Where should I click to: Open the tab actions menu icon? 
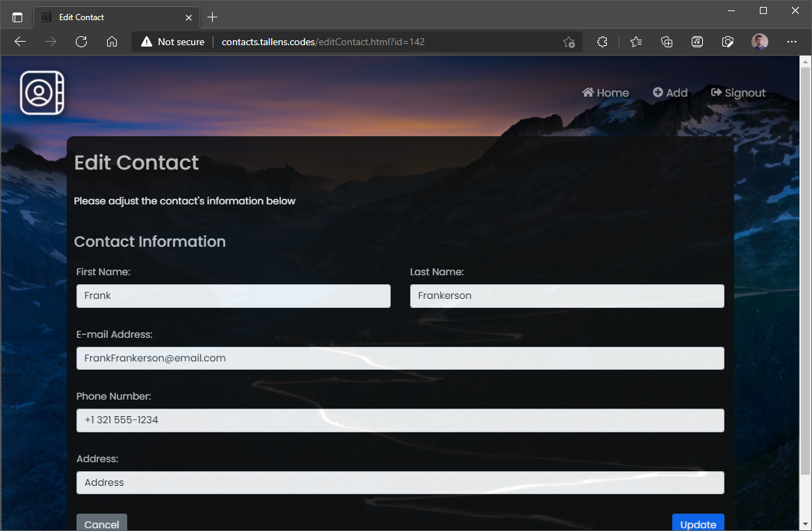point(17,17)
